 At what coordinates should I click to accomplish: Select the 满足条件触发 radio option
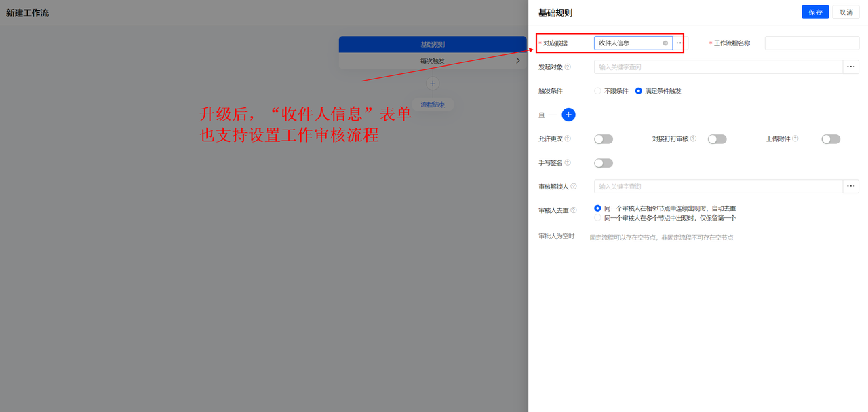[638, 91]
